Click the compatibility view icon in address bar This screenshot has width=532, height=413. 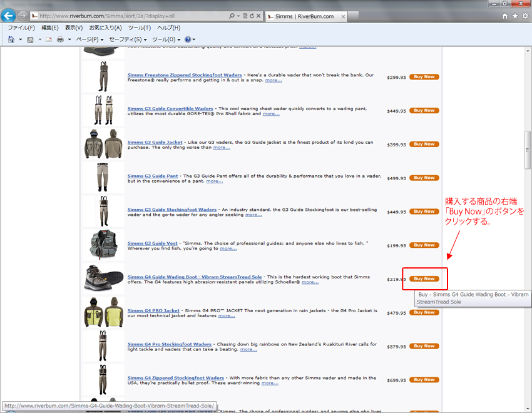[245, 16]
